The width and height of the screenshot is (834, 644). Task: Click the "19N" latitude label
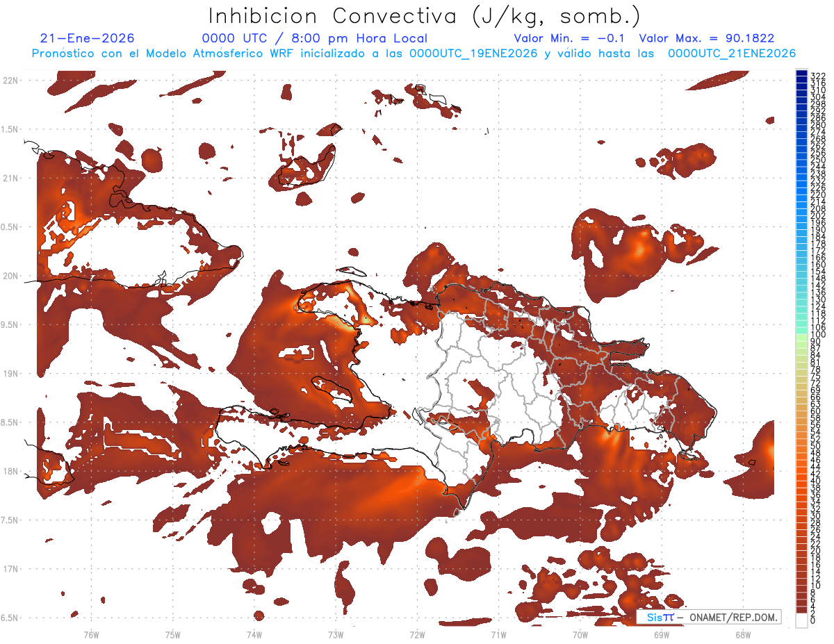(10, 373)
